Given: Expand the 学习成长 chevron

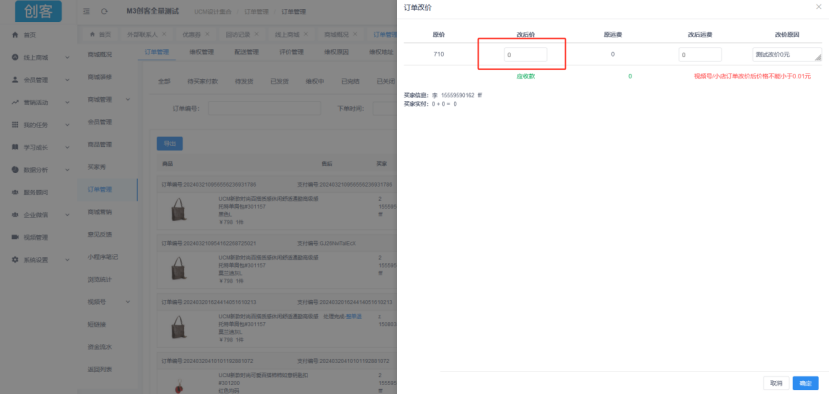Looking at the screenshot, I should [67, 148].
